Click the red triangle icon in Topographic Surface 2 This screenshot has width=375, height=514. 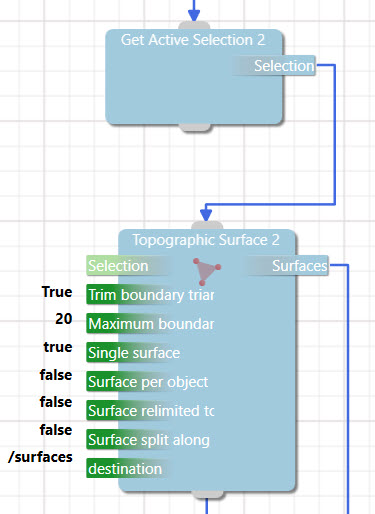[x=207, y=271]
